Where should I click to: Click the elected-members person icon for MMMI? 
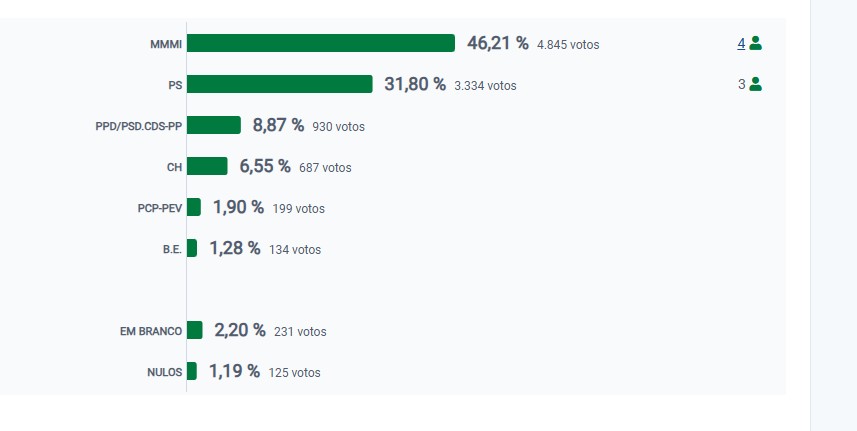point(756,43)
